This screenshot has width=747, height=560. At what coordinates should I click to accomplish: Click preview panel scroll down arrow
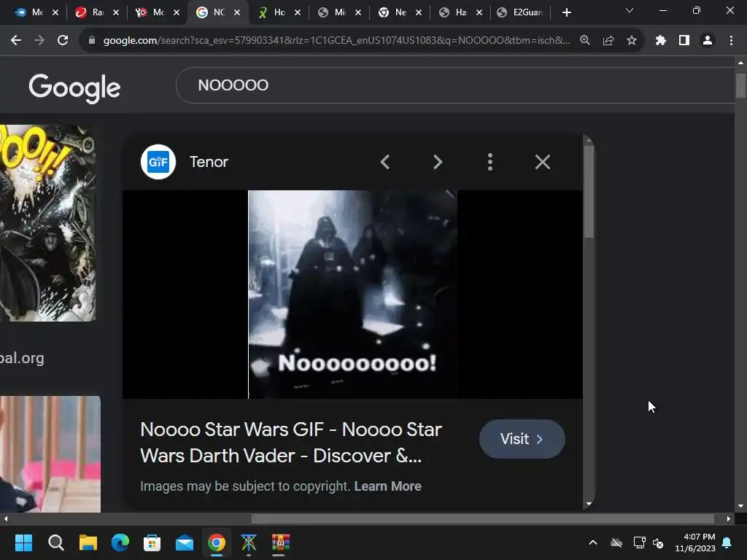[x=589, y=504]
